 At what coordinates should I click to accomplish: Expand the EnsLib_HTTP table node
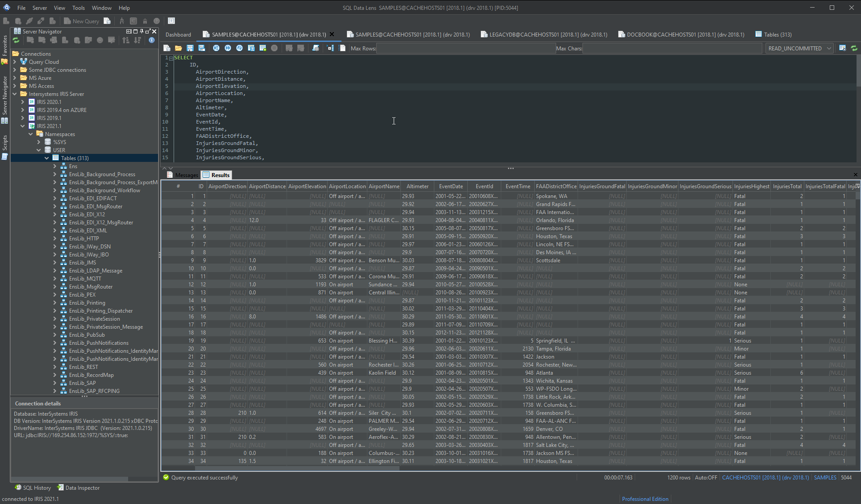click(x=55, y=238)
